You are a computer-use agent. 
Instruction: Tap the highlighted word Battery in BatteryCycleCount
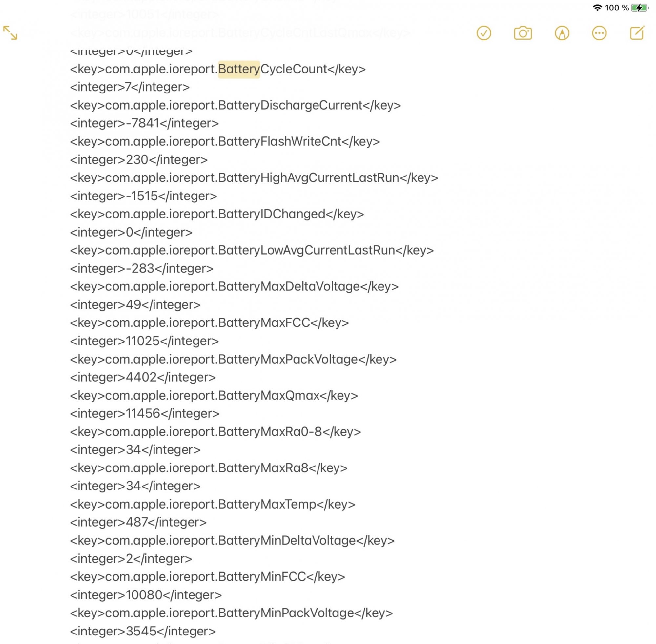click(239, 69)
